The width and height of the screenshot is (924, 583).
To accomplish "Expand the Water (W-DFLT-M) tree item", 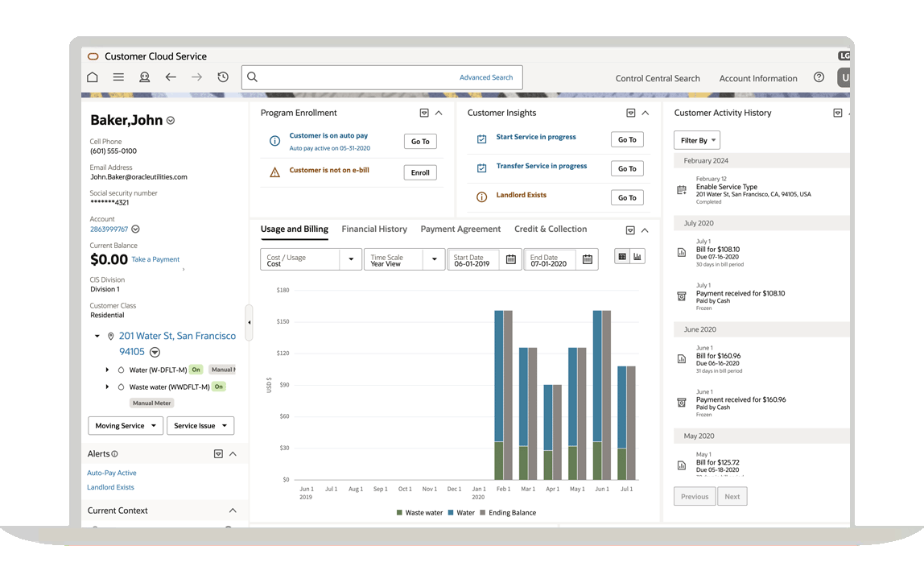I will pos(107,370).
